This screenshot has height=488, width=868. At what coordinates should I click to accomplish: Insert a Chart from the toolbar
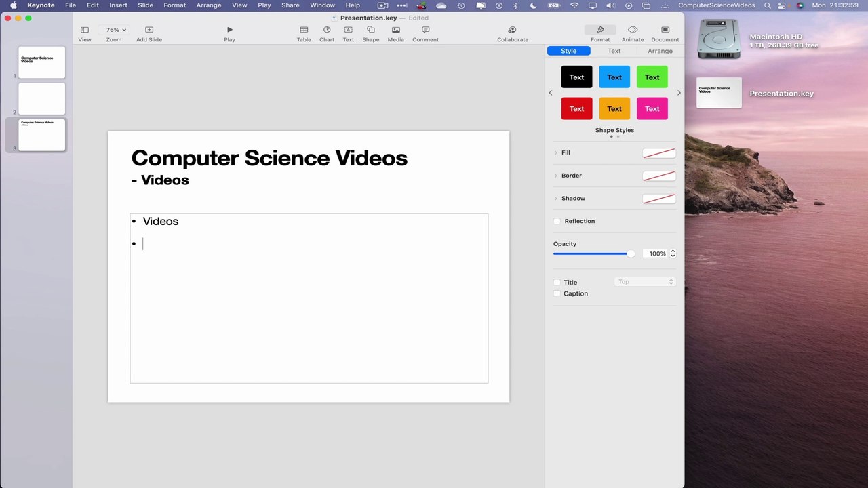(x=327, y=30)
